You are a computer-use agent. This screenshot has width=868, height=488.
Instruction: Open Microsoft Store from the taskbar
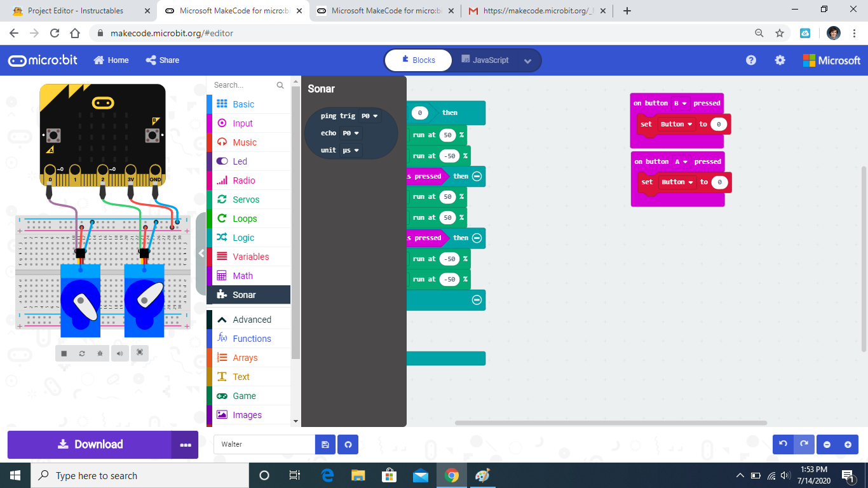coord(390,475)
